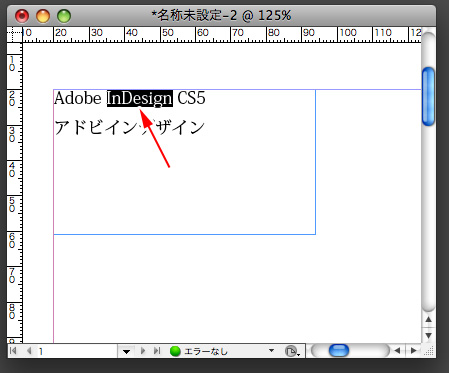
Task: Click the vertical scrollbar blue thumb
Action: pos(428,97)
